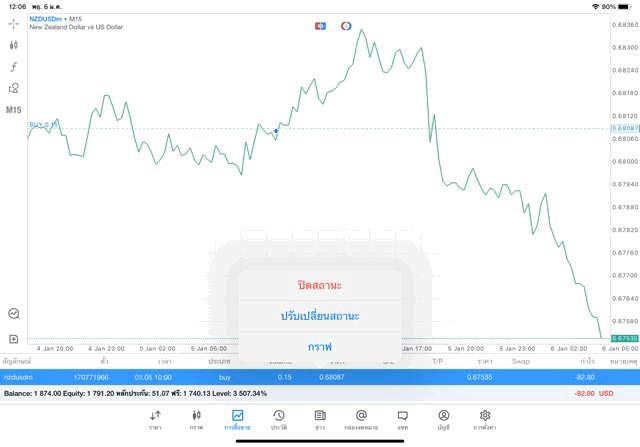The width and height of the screenshot is (640, 447).
Task: Select กราฟ in the popup menu
Action: coord(320,346)
